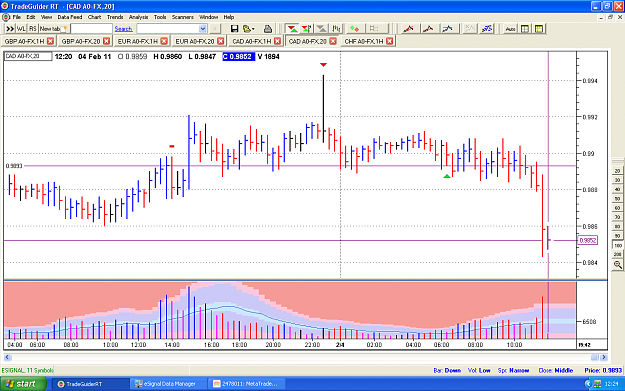Image resolution: width=625 pixels, height=391 pixels.
Task: Open the yellow tool dropdown next to save
Action: click(x=249, y=29)
